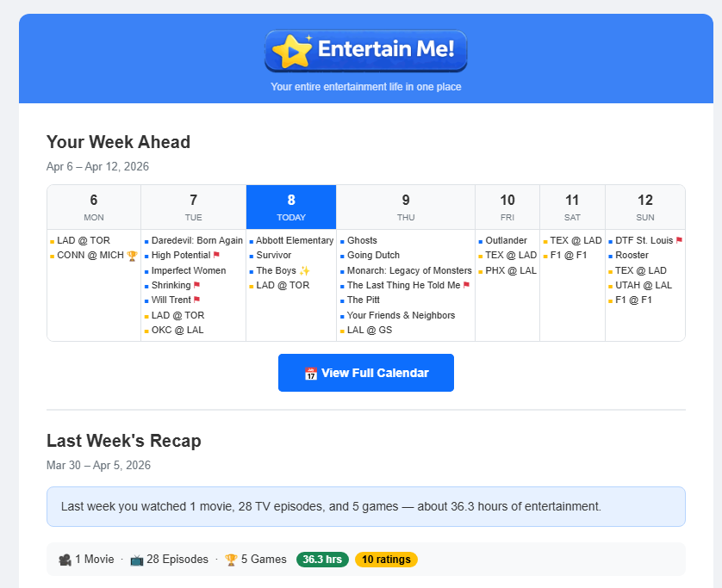
Task: Click the red flag beside High Potential
Action: [217, 255]
